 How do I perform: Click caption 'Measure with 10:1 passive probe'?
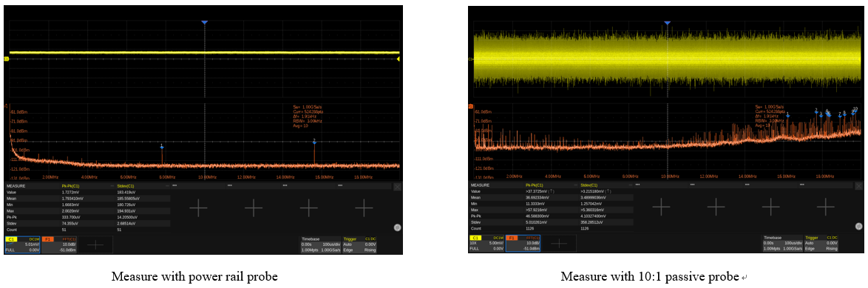tap(650, 276)
